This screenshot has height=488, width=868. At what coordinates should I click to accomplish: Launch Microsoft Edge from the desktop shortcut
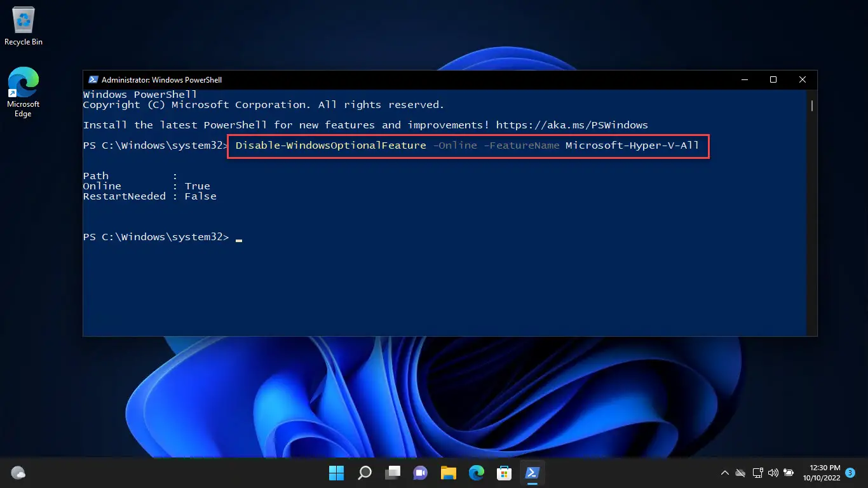coord(23,92)
